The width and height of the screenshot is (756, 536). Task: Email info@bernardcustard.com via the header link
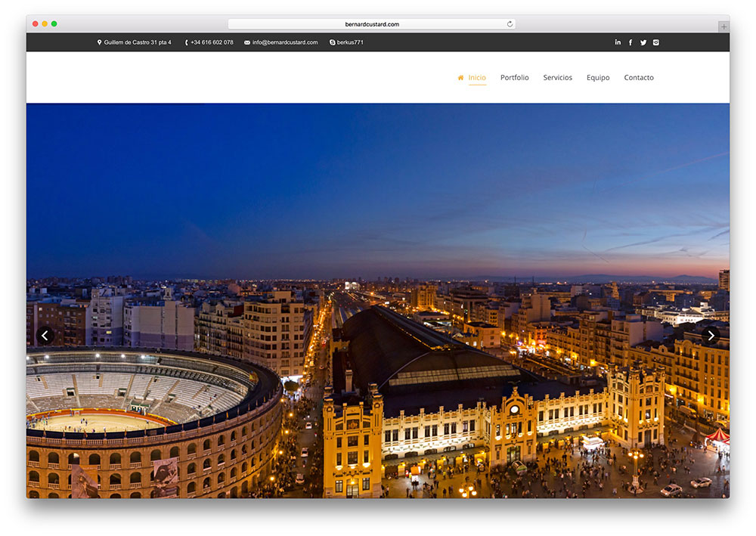coord(286,42)
